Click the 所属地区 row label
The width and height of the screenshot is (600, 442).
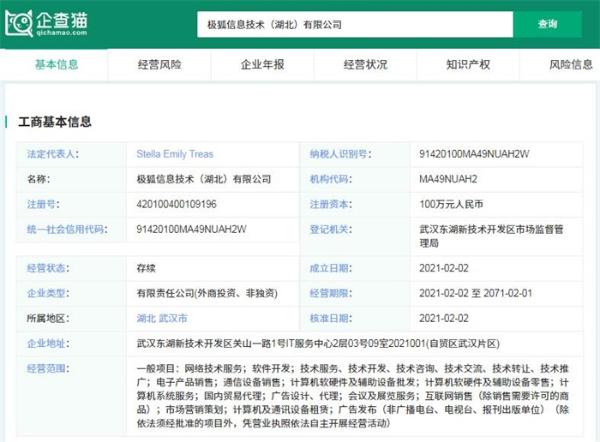click(x=48, y=318)
